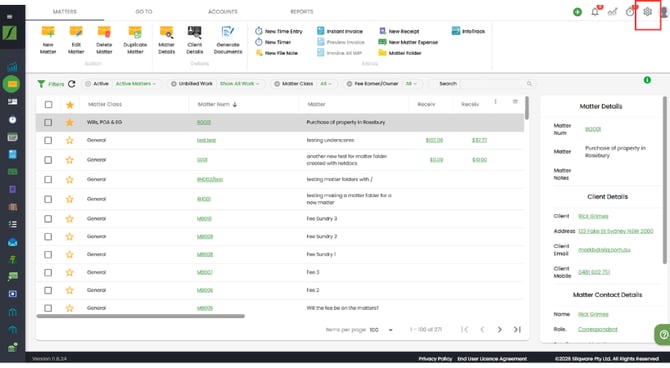Select the Fee Sundry 3 row checkbox
The width and height of the screenshot is (670, 368).
[48, 219]
